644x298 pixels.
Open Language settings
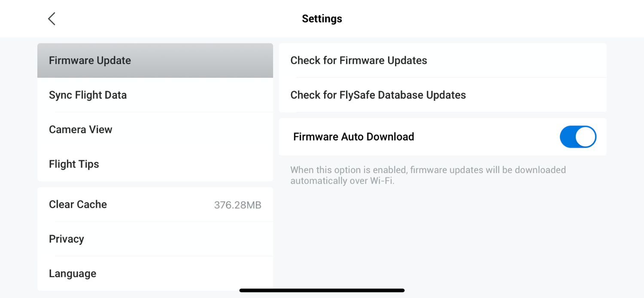[73, 274]
